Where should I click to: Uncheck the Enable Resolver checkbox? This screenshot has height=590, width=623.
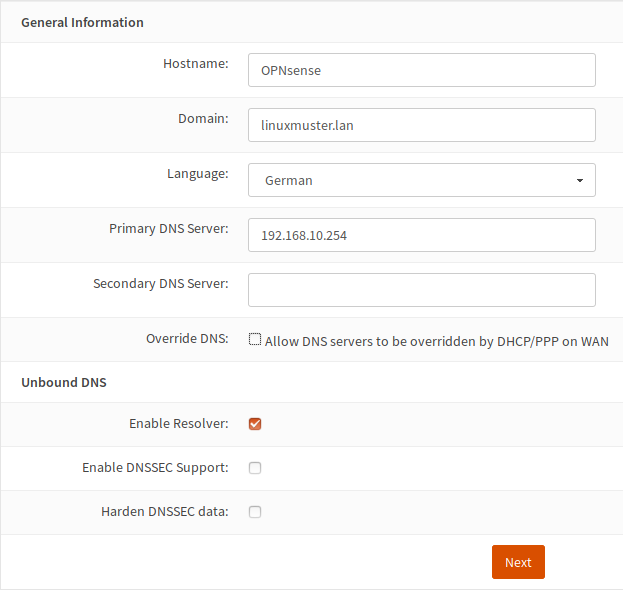pos(255,424)
